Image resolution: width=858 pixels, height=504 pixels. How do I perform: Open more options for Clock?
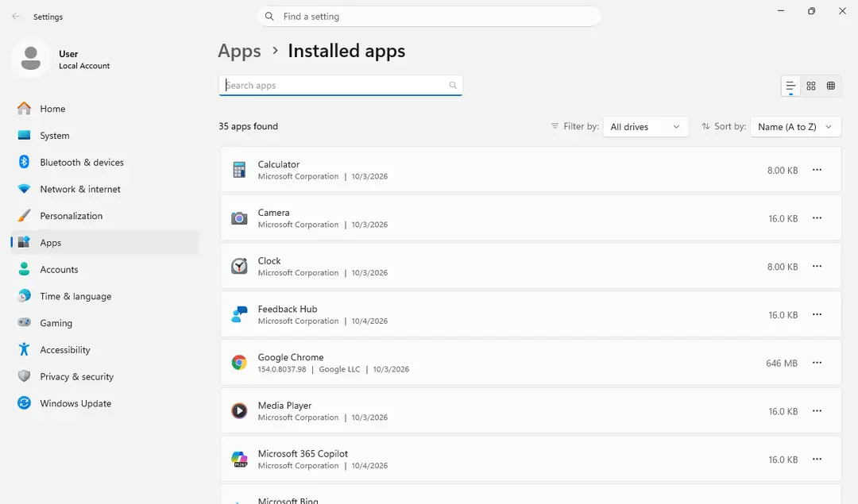click(817, 266)
